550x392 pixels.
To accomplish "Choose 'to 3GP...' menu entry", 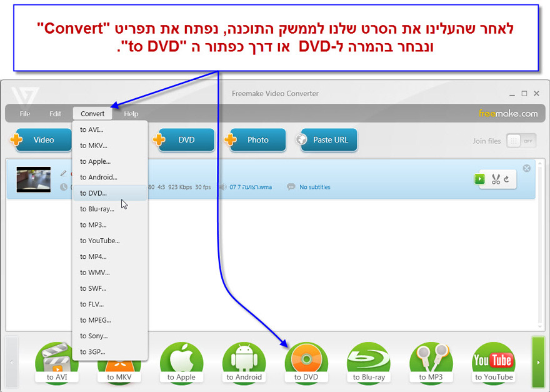I will click(x=110, y=351).
